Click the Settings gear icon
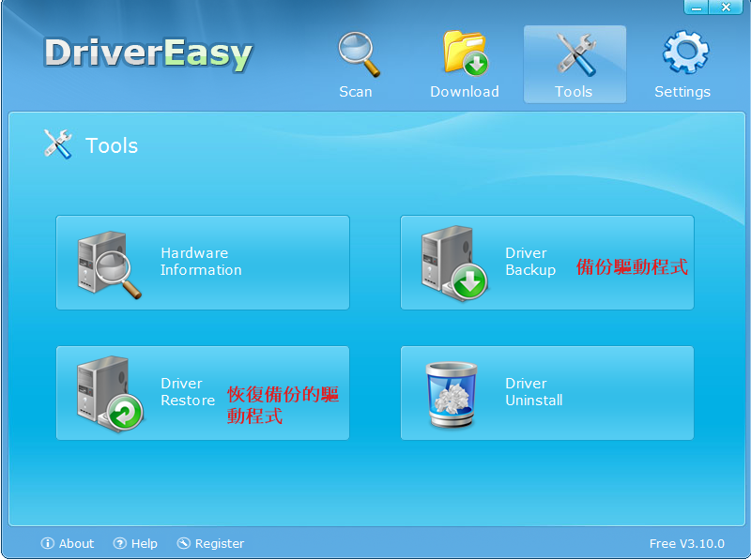Image resolution: width=751 pixels, height=560 pixels. tap(685, 53)
